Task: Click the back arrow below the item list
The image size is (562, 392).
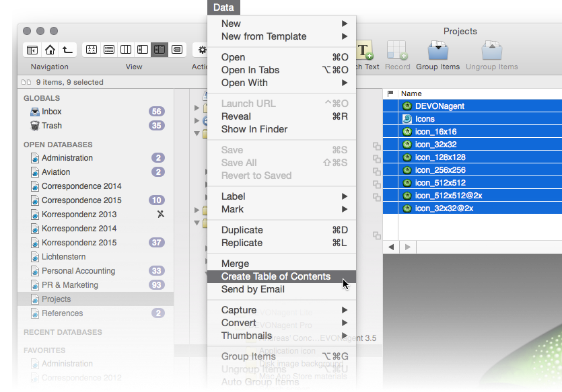Action: coord(391,247)
